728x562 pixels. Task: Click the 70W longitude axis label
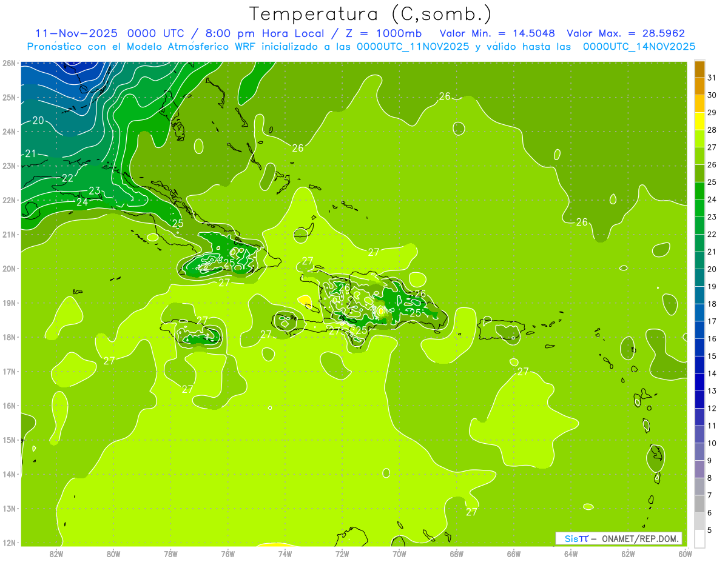[x=399, y=553]
